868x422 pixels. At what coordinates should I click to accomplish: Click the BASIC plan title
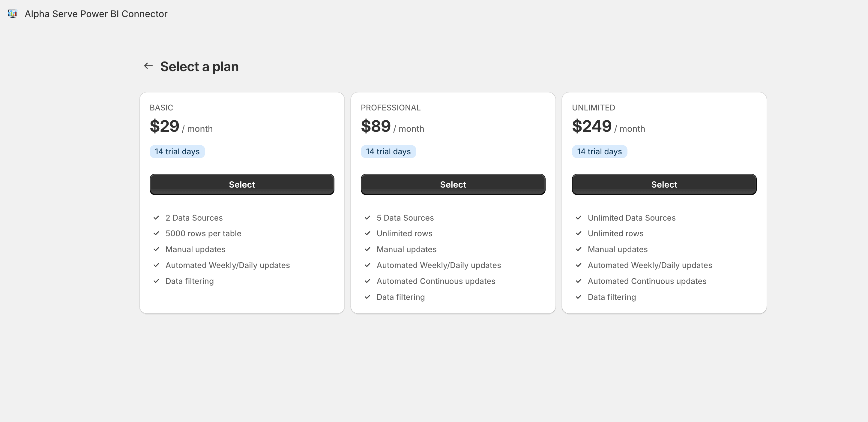[161, 107]
